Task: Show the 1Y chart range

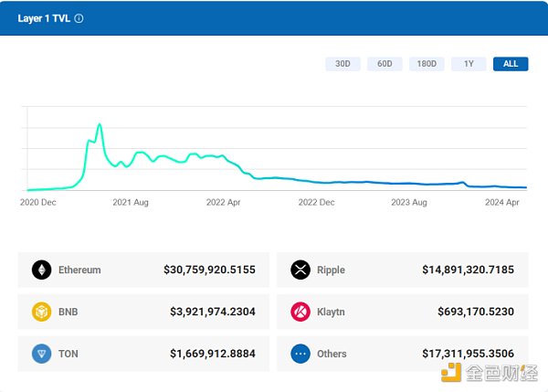Action: pyautogui.click(x=469, y=64)
